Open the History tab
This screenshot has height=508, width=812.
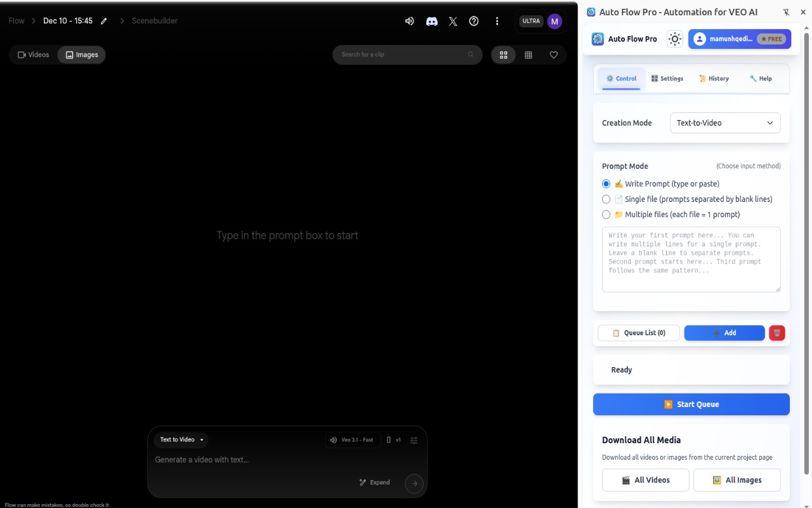pos(714,78)
